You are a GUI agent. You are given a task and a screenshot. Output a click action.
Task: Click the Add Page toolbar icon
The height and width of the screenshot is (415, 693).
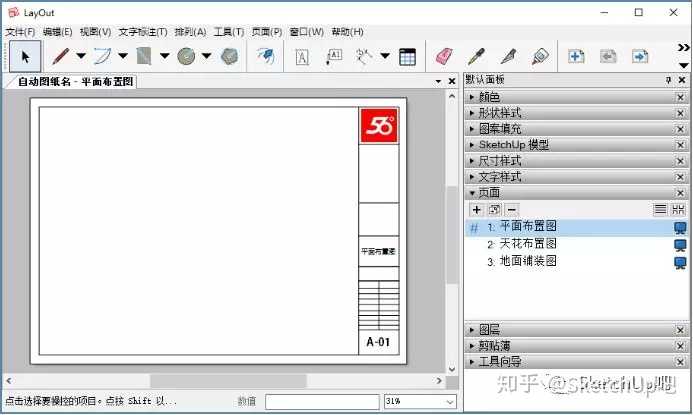tap(576, 56)
